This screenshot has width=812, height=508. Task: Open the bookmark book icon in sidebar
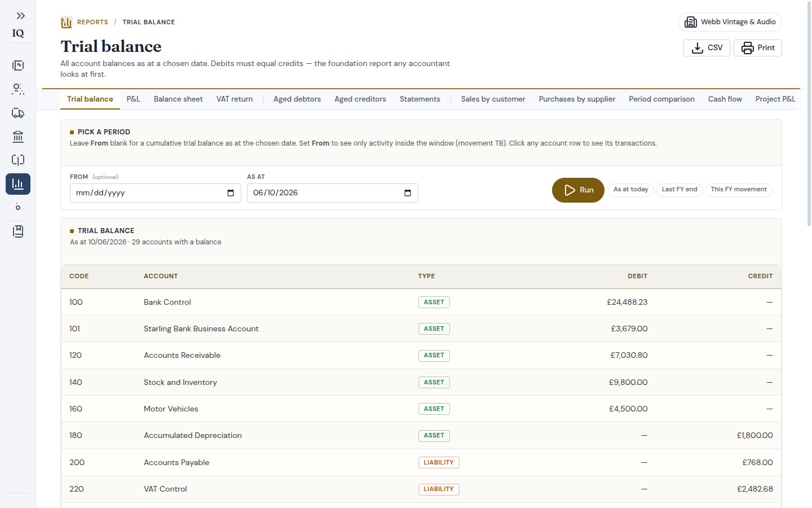click(18, 231)
